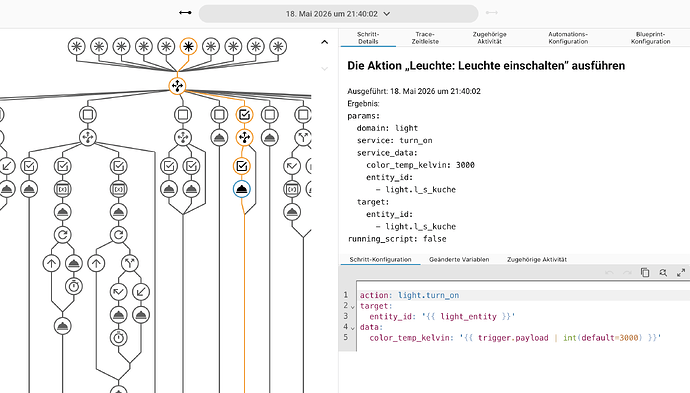
Task: Click the 'color_temp_kelvin: 3000' result value
Action: [x=420, y=165]
